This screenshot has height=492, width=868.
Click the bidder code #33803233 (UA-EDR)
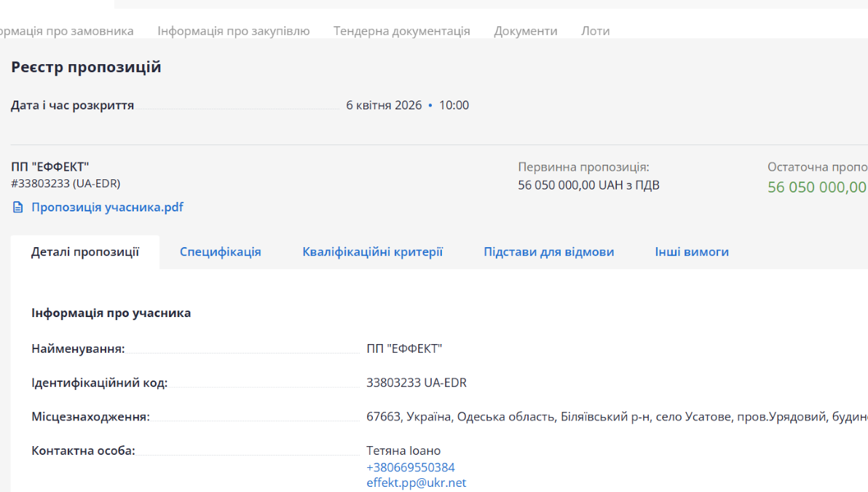pos(66,184)
